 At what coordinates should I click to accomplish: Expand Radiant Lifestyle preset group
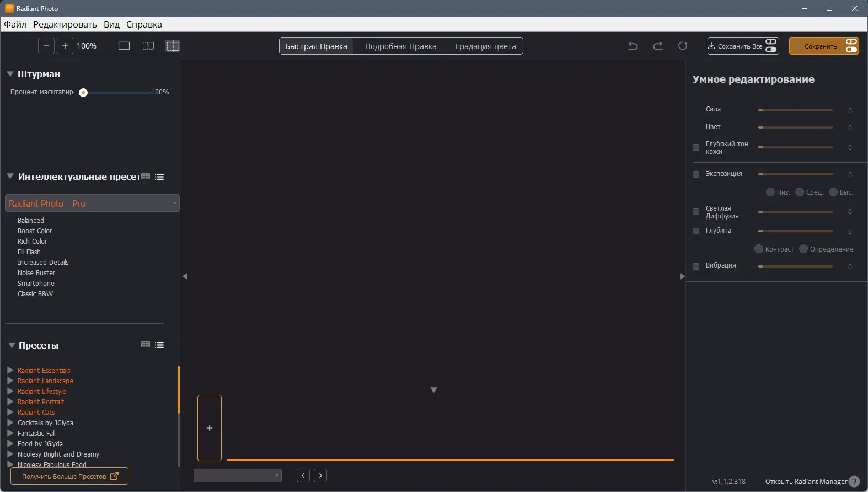pos(10,391)
